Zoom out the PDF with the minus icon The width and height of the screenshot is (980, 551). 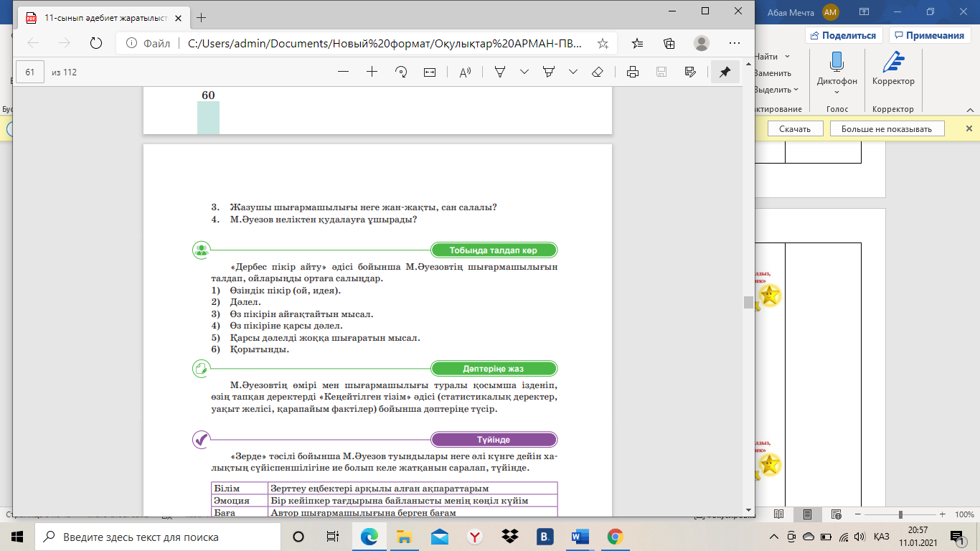[343, 72]
